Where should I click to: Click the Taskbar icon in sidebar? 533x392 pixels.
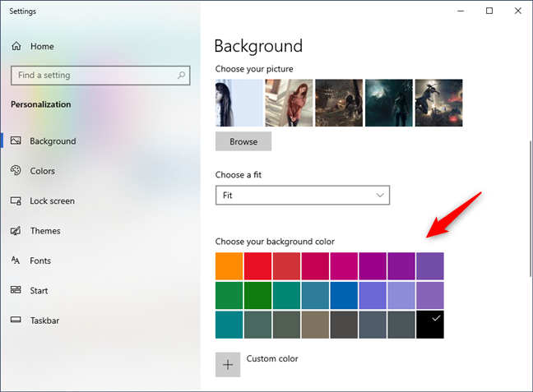[x=16, y=321]
